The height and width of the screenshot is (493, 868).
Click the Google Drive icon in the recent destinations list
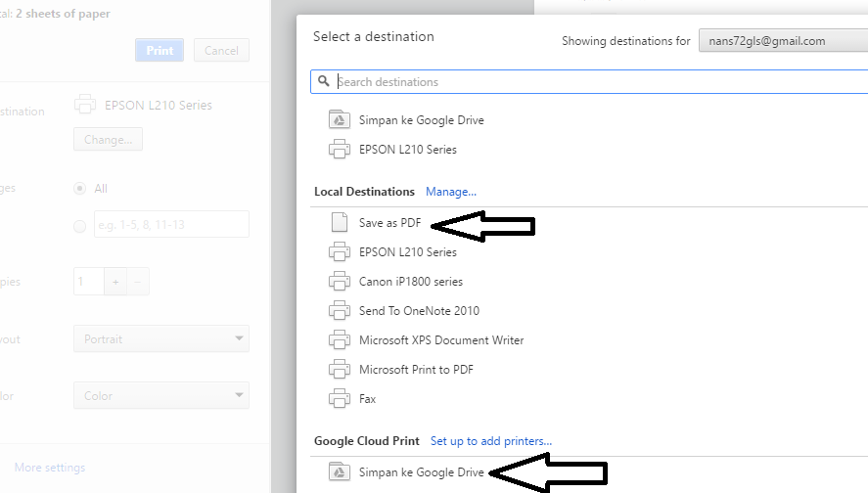(x=340, y=119)
